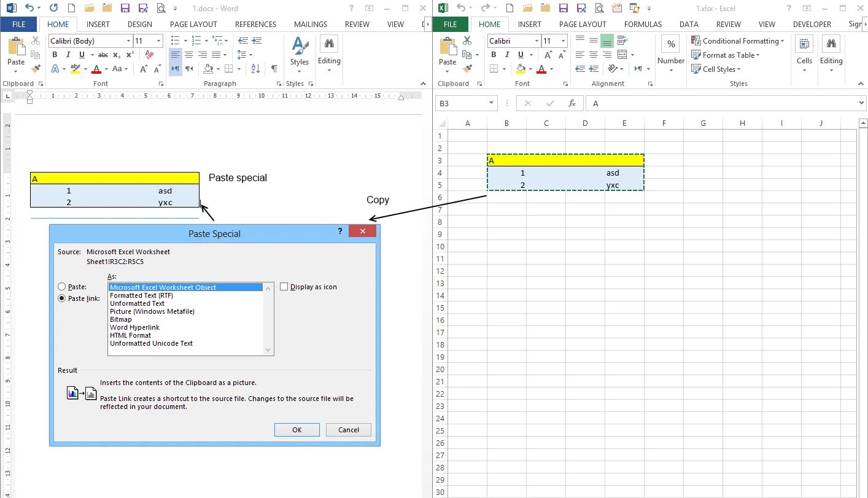The height and width of the screenshot is (498, 868).
Task: Select HTML Format in the As list
Action: tap(131, 335)
